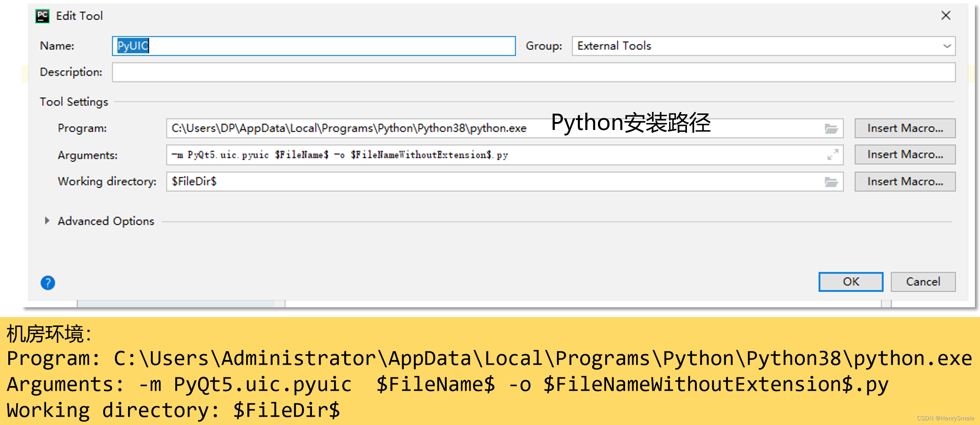Viewport: 980px width, 425px height.
Task: Confirm the tool with the OK button
Action: pyautogui.click(x=851, y=282)
